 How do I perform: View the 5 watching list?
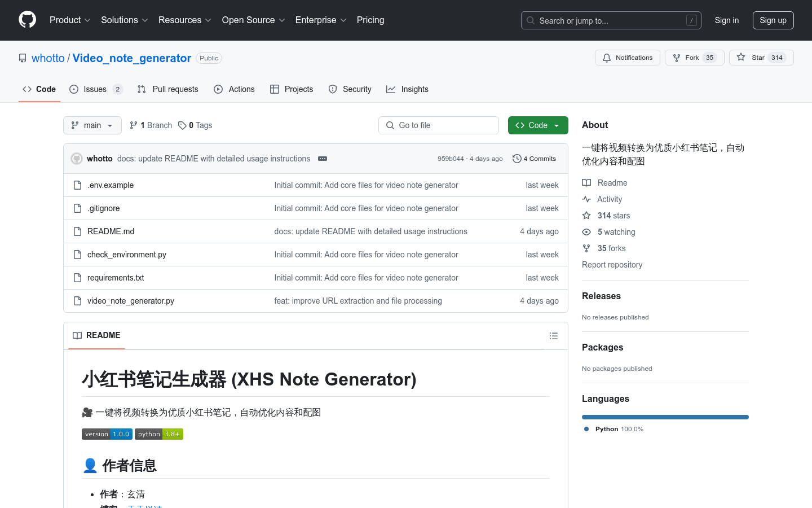[608, 232]
